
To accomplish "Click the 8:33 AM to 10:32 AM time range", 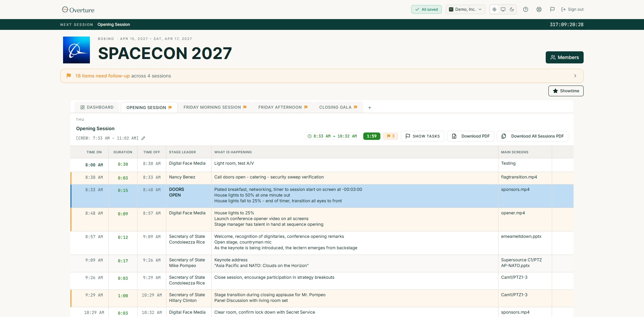I will pyautogui.click(x=332, y=136).
